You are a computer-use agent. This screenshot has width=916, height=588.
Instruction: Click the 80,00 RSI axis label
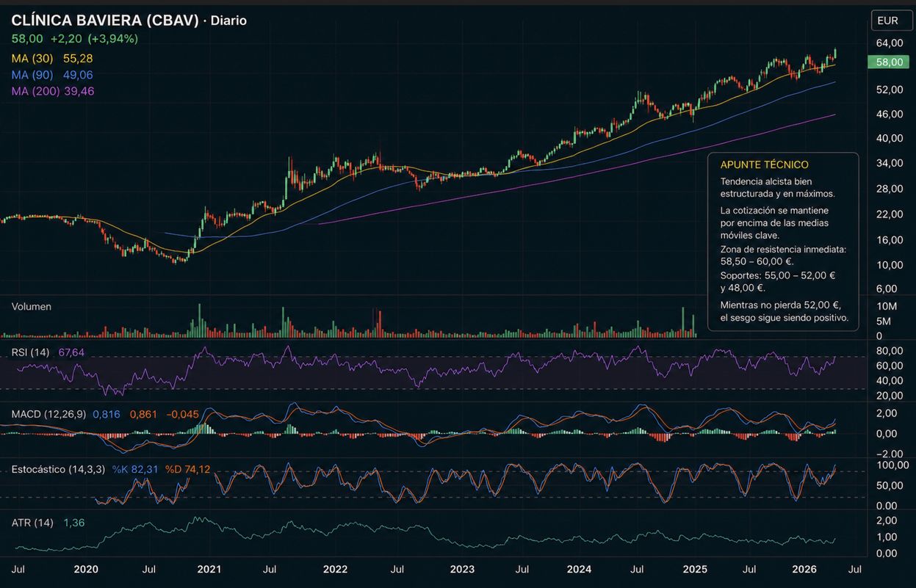(x=890, y=351)
